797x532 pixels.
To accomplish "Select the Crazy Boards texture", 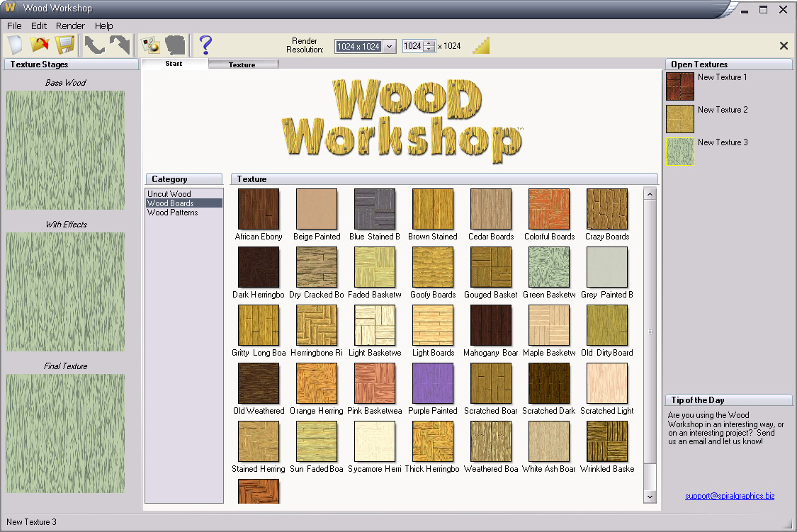I will click(607, 209).
